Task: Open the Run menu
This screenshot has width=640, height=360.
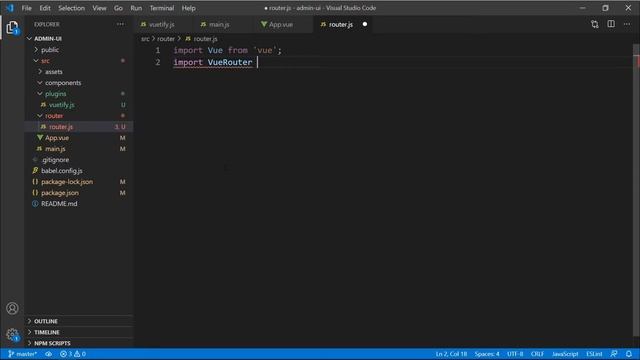Action: point(136,8)
